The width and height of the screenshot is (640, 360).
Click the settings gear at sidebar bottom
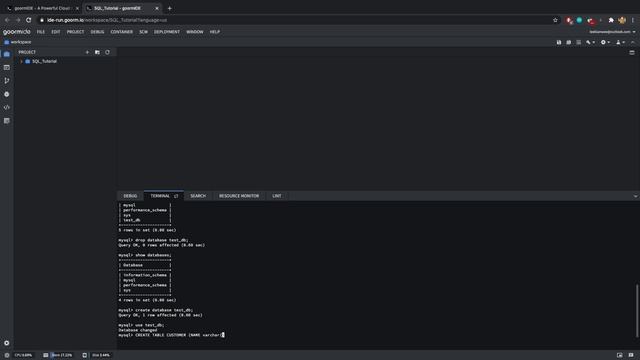coord(7,343)
